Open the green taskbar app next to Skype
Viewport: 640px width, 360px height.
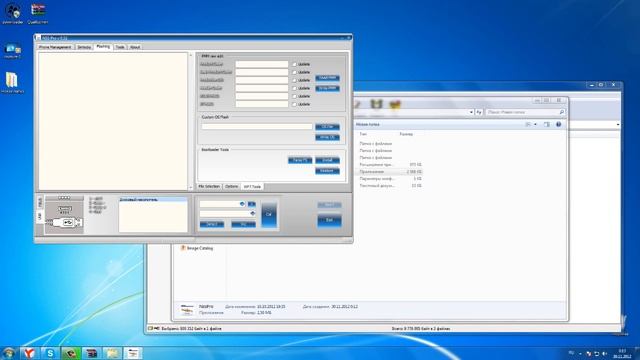(71, 353)
